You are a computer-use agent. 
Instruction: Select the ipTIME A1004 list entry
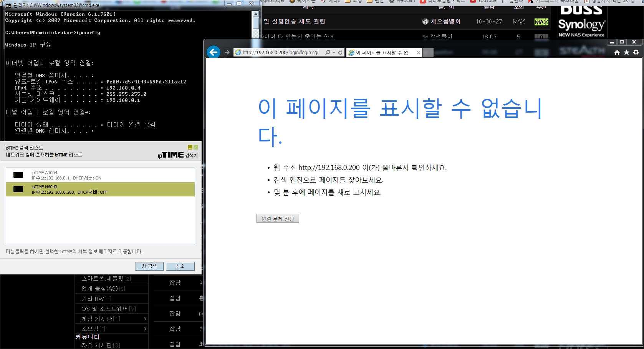click(x=100, y=175)
